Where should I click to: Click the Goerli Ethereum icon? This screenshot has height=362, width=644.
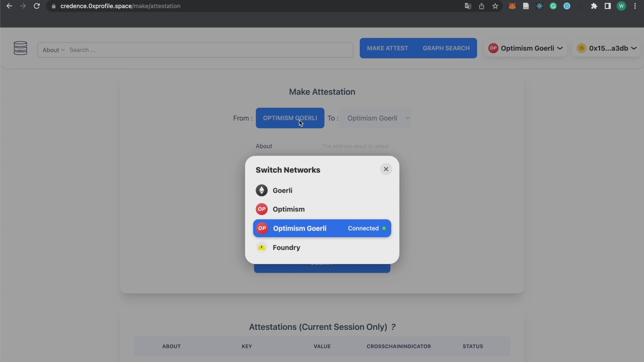coord(262,190)
